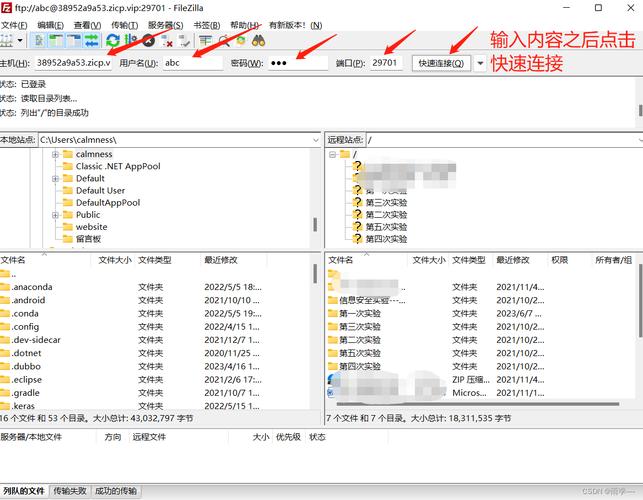
Task: Collapse the remote root / node
Action: pos(333,154)
